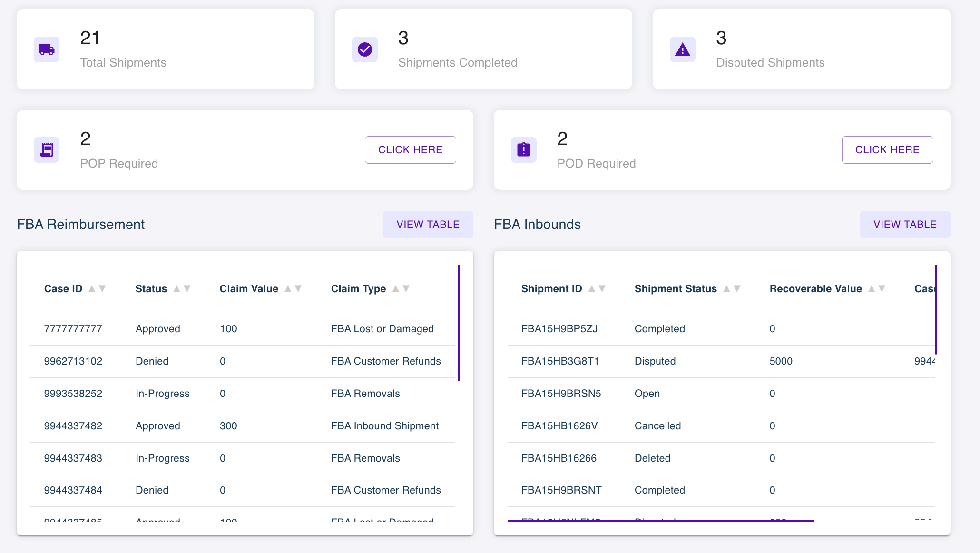Select case row 9962713102
The image size is (980, 553).
pos(73,361)
